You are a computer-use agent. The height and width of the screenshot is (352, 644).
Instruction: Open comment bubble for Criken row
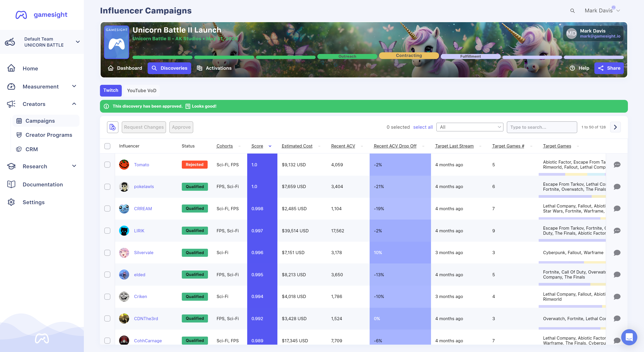click(x=617, y=297)
